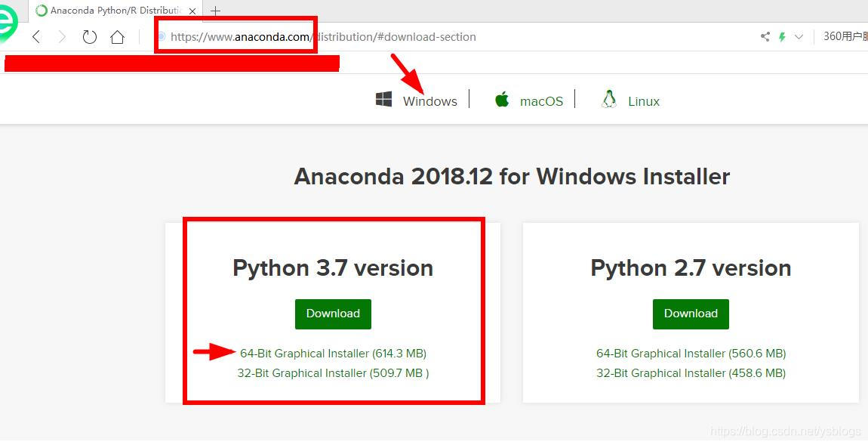Open 32-Bit Graphical Installer (509.7 MB) link
This screenshot has width=868, height=445.
[334, 373]
